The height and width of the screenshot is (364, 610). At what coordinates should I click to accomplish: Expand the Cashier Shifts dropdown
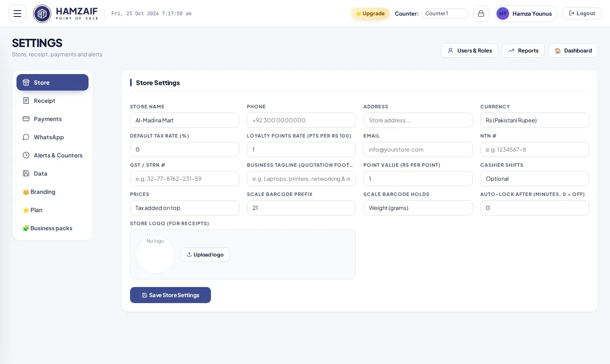pos(535,179)
